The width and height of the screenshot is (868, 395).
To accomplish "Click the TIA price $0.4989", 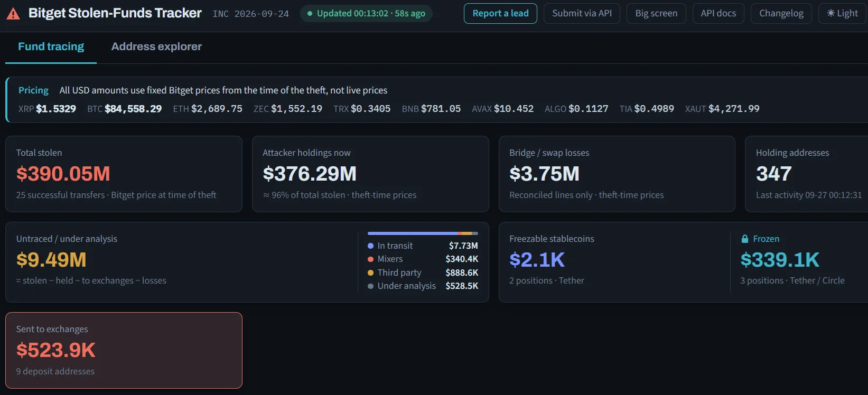I will coord(654,109).
